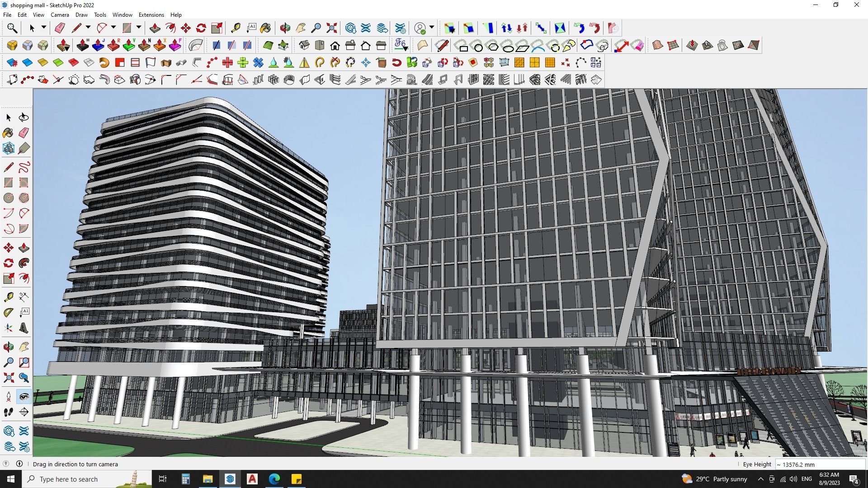Screen dimensions: 868x488
Task: Open the Trimble account sign-in button
Action: [420, 28]
